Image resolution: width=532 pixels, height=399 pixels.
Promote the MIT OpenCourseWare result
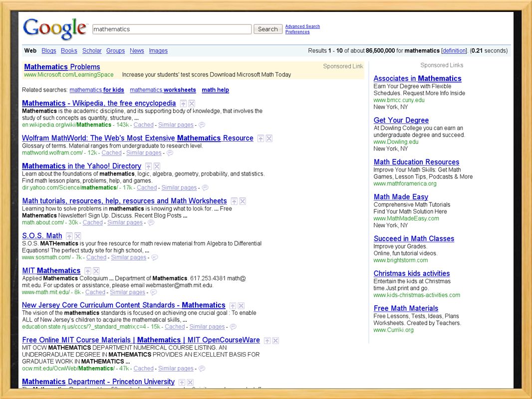click(x=267, y=341)
